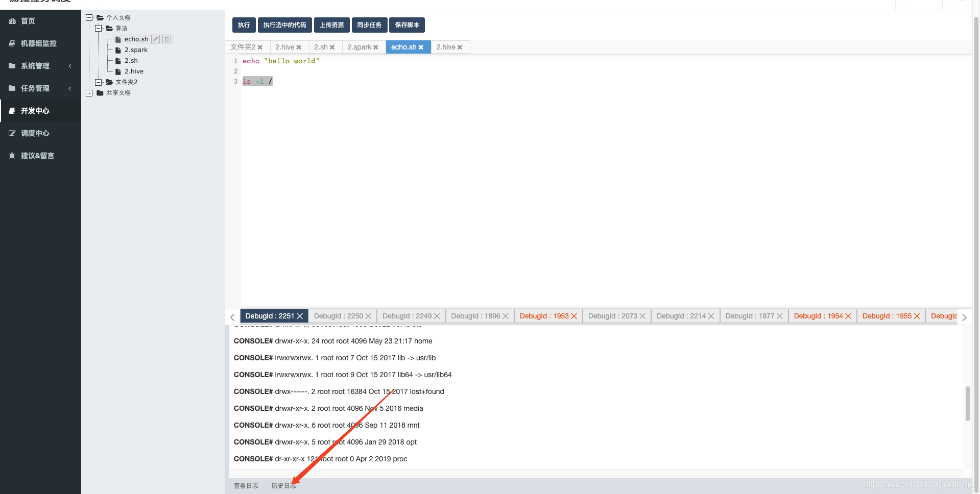Go to 开发中心 in the sidebar
Viewport: 980px width, 494px height.
click(40, 111)
